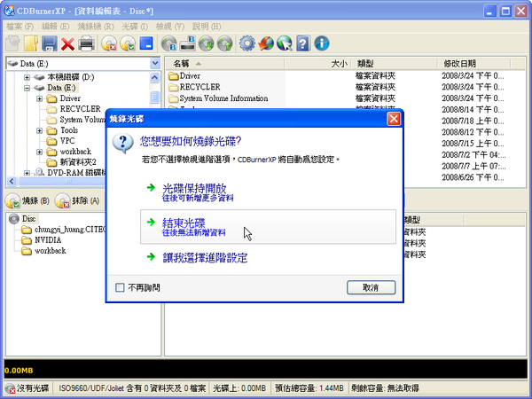Open the 檔案 (F) menu

pos(20,27)
